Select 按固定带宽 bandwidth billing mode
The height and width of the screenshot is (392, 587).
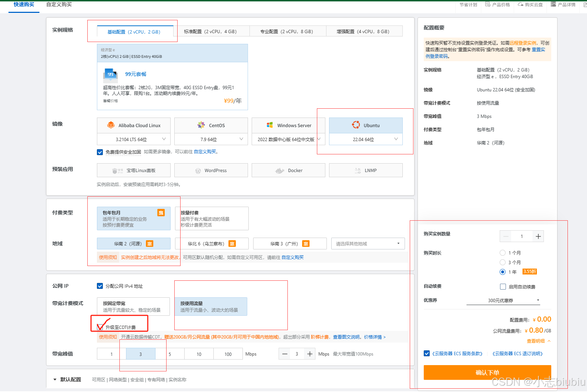click(133, 307)
